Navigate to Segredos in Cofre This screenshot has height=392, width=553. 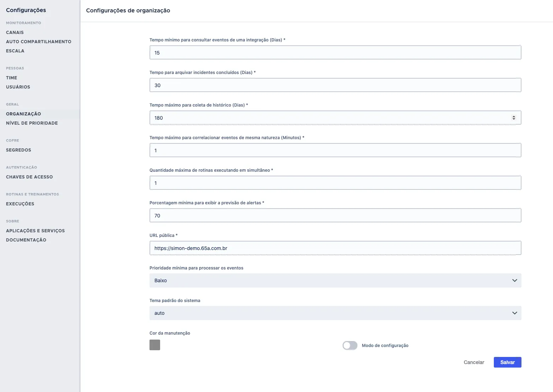18,150
